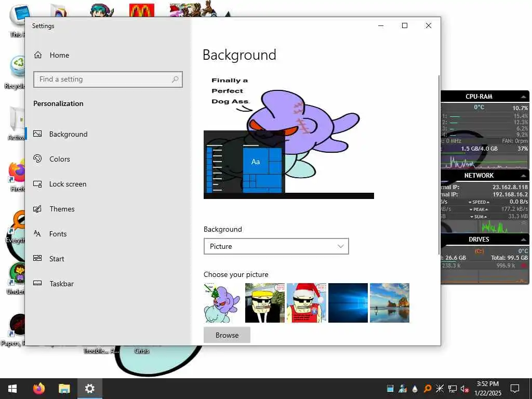Open the muted volume tray icon
Image resolution: width=532 pixels, height=399 pixels.
[x=464, y=389]
